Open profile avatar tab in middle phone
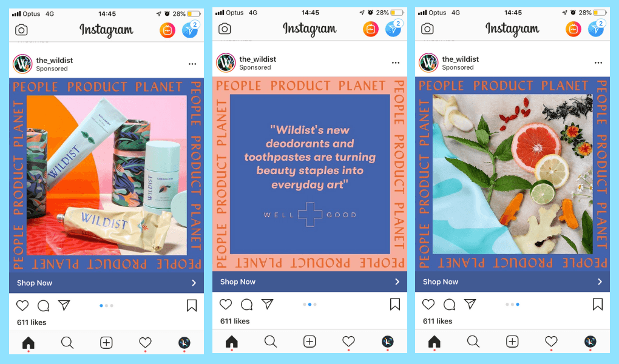 click(x=388, y=342)
